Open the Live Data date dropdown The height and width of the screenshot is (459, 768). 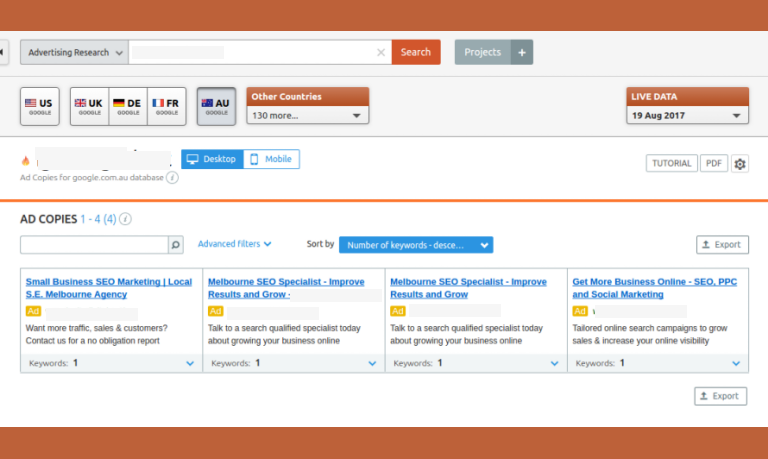click(687, 116)
